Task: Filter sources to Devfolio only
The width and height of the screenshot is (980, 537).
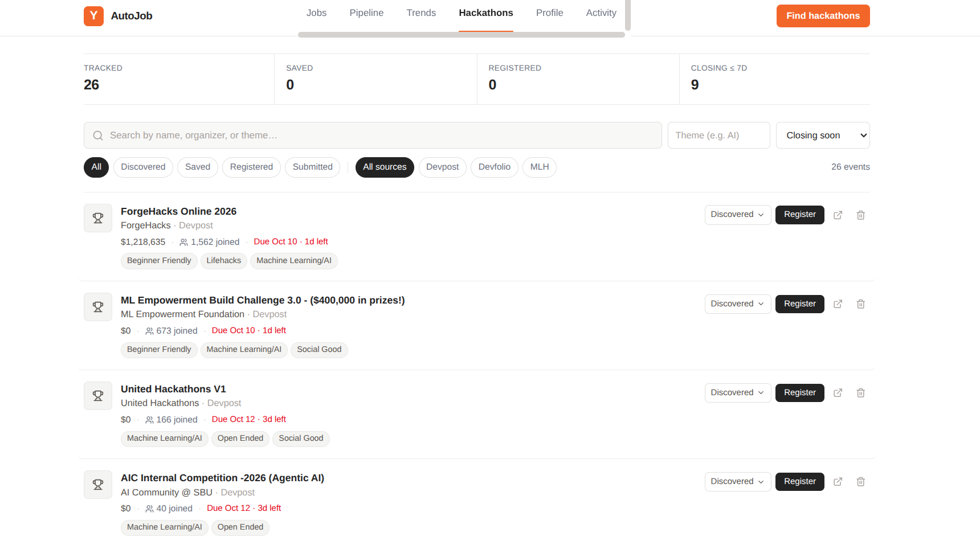Action: [495, 167]
